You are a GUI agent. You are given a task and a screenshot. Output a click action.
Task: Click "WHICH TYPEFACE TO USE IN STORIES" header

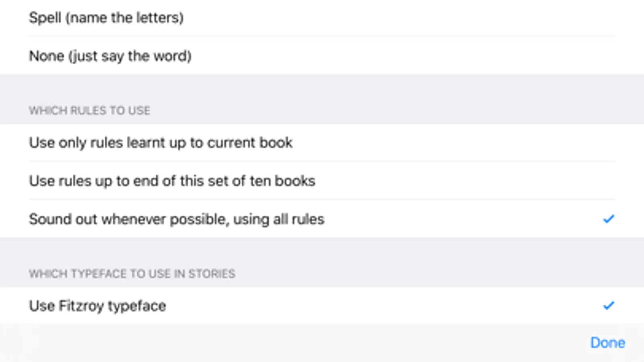132,274
